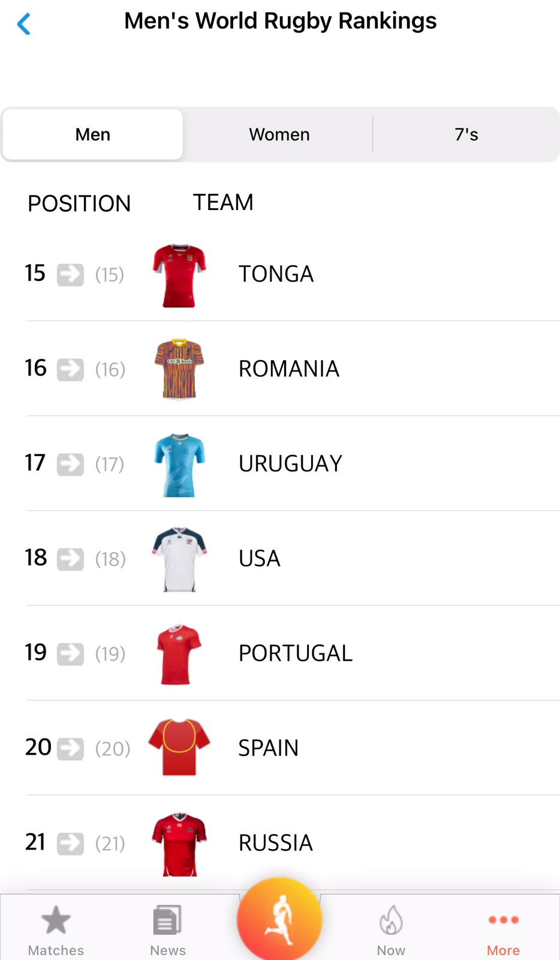Tap the white USA jersey

click(x=179, y=559)
